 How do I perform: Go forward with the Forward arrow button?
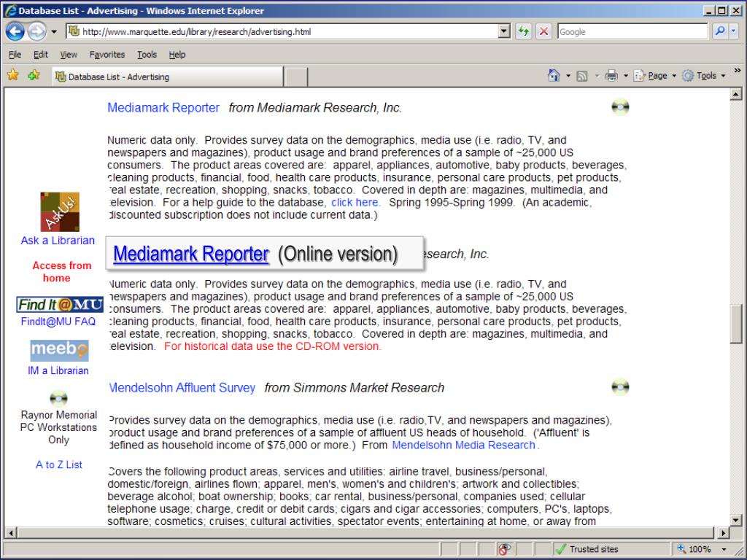point(36,32)
